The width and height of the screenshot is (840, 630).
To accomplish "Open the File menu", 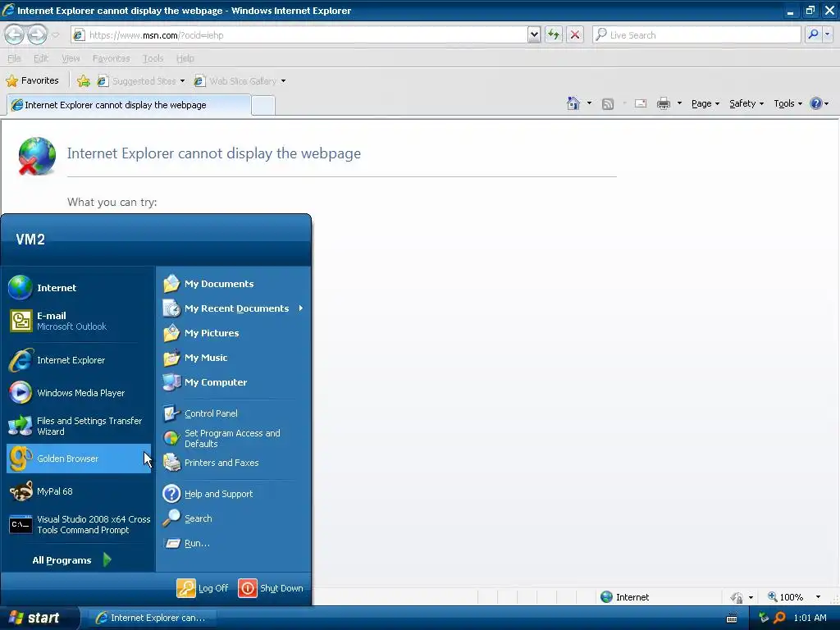I will coord(15,58).
